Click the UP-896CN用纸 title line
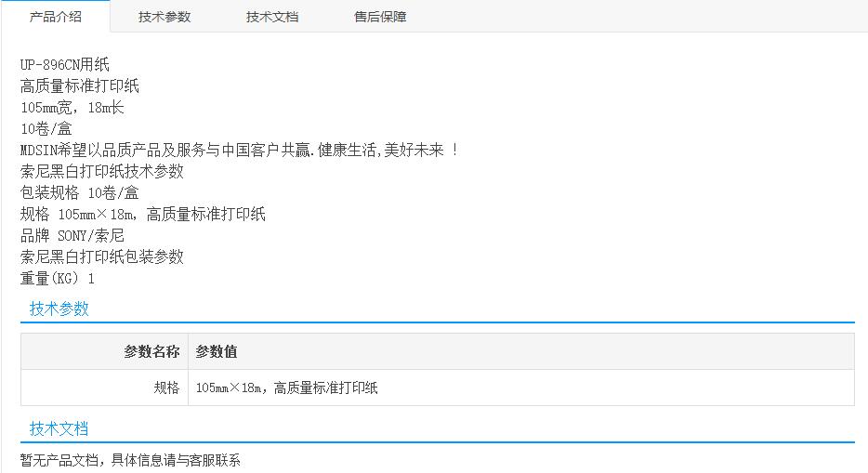The width and height of the screenshot is (868, 473). [65, 65]
